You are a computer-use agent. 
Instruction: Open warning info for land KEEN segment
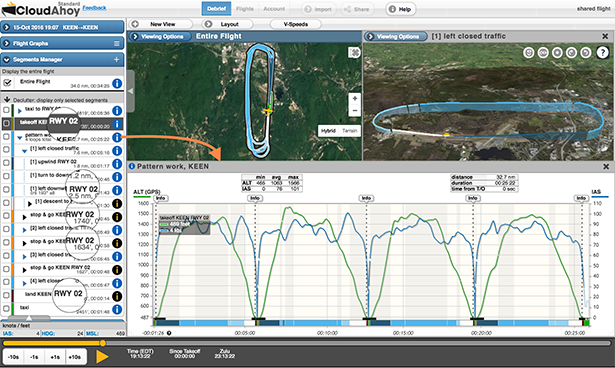(x=117, y=296)
